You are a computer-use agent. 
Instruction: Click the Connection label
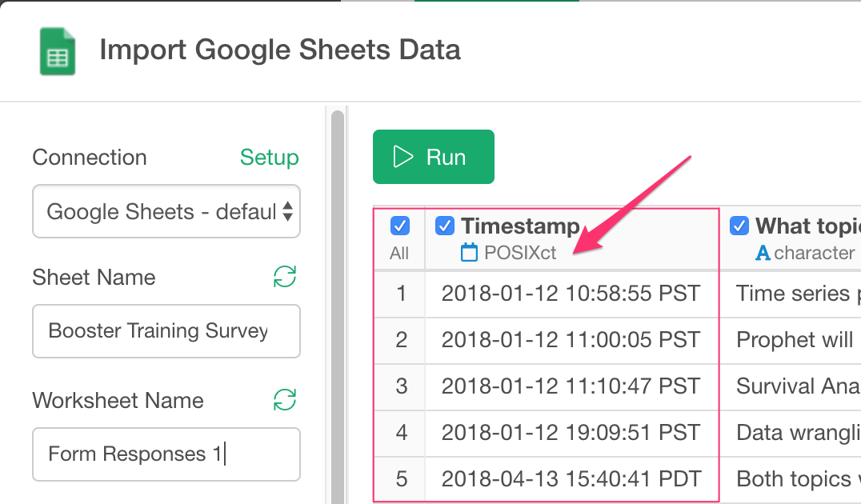tap(90, 158)
